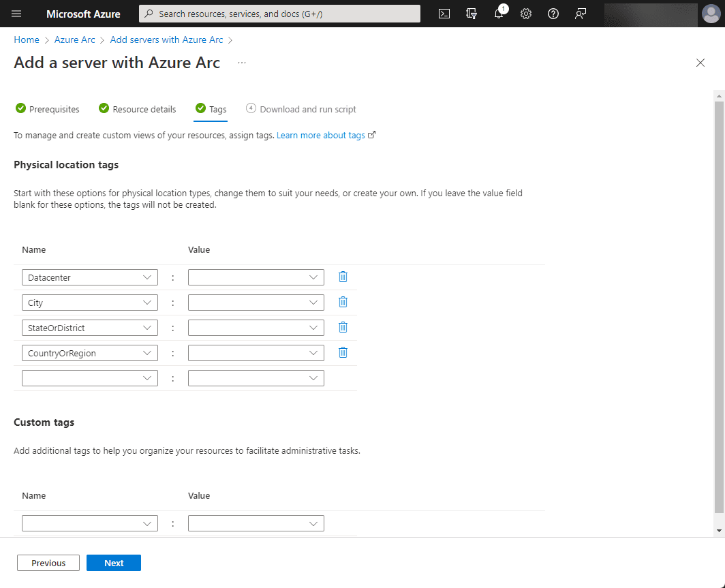Navigate to Azure Arc breadcrumb
725x588 pixels.
[74, 40]
